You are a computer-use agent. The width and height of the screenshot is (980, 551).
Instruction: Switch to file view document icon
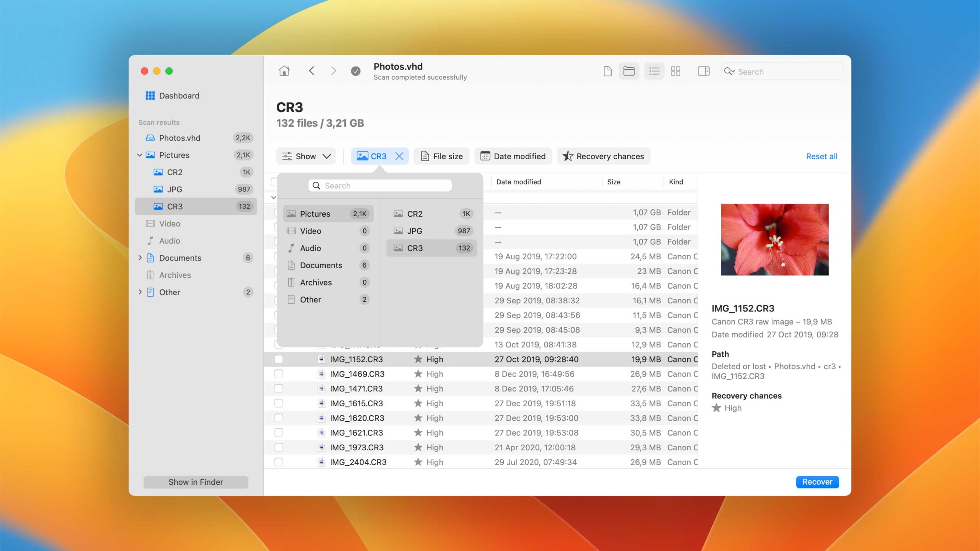point(608,71)
